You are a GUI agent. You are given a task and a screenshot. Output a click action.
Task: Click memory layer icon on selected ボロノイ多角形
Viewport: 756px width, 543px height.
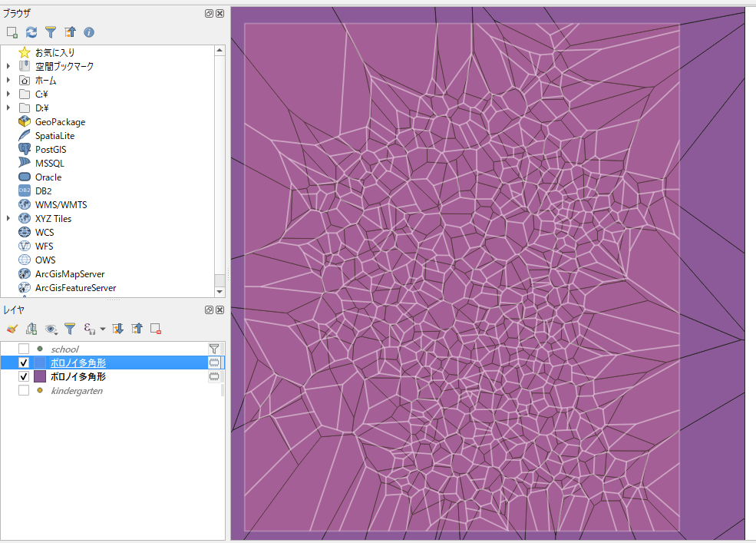coord(214,363)
